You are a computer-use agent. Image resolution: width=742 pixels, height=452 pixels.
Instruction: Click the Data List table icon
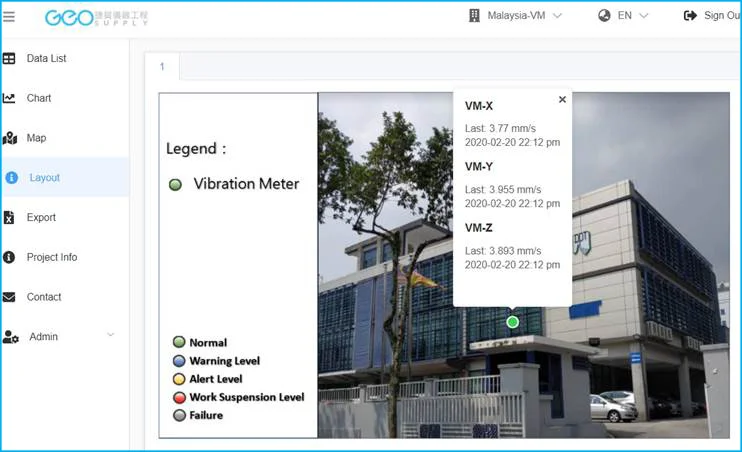9,59
